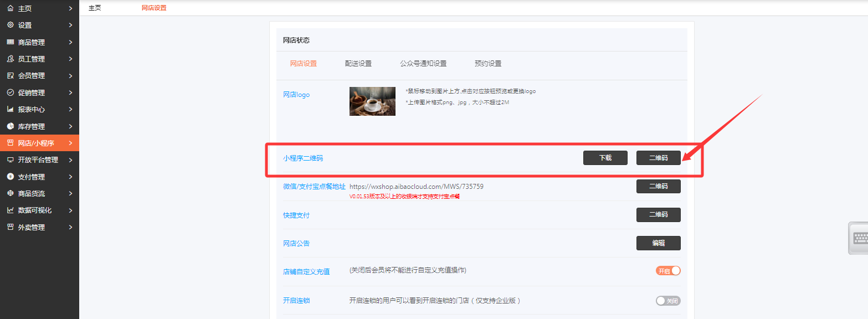868x319 pixels.
Task: Switch to the 配送设置 tab
Action: tap(358, 64)
